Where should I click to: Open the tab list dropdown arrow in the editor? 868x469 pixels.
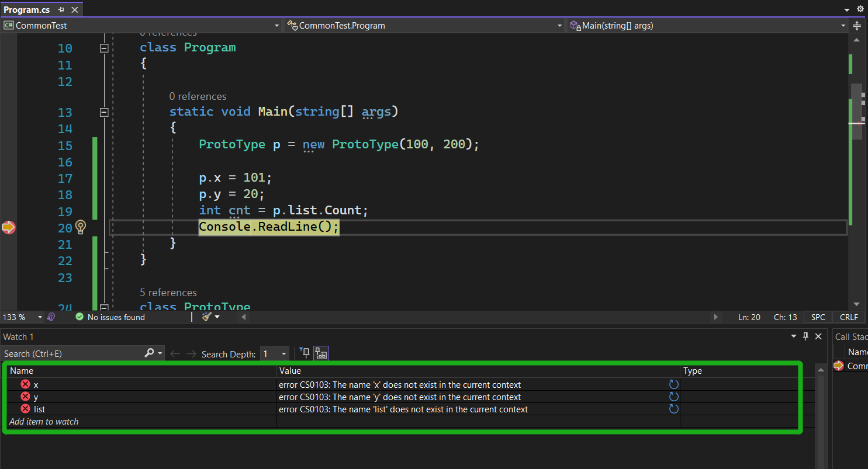848,10
